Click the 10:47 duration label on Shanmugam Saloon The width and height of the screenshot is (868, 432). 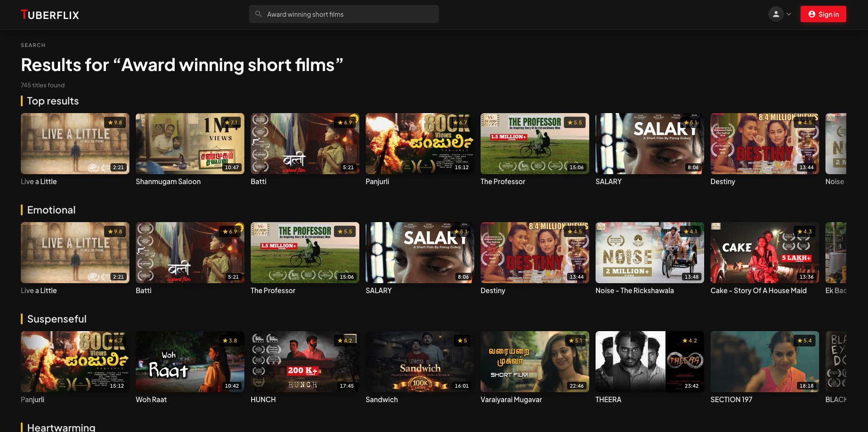[232, 167]
